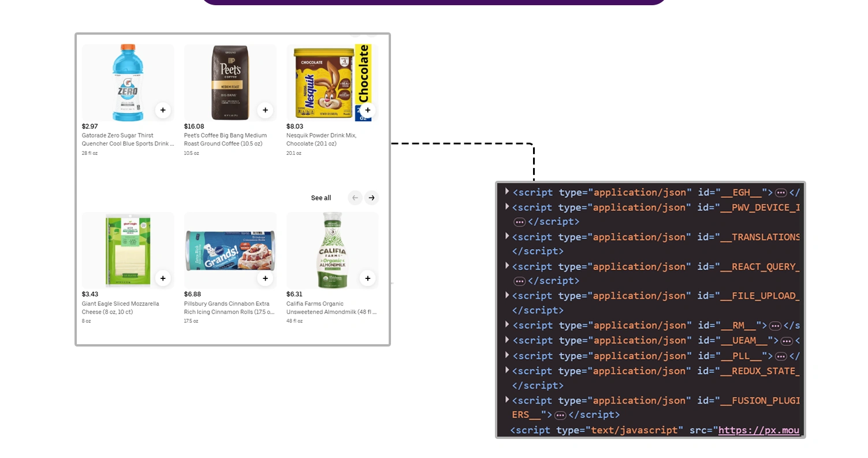Reveal collapsed content inside __UEAM__ script
The image size is (868, 458).
click(x=787, y=341)
